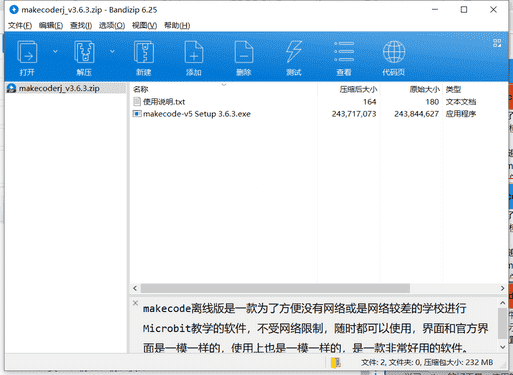
Task: Click the grid layout icon in toolbar corner
Action: [497, 43]
